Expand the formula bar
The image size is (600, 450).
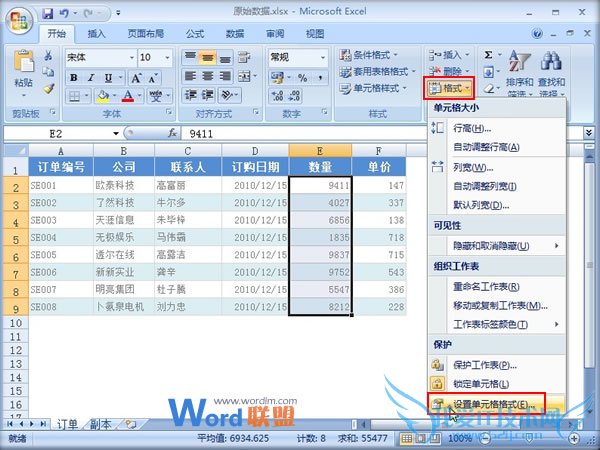click(589, 133)
